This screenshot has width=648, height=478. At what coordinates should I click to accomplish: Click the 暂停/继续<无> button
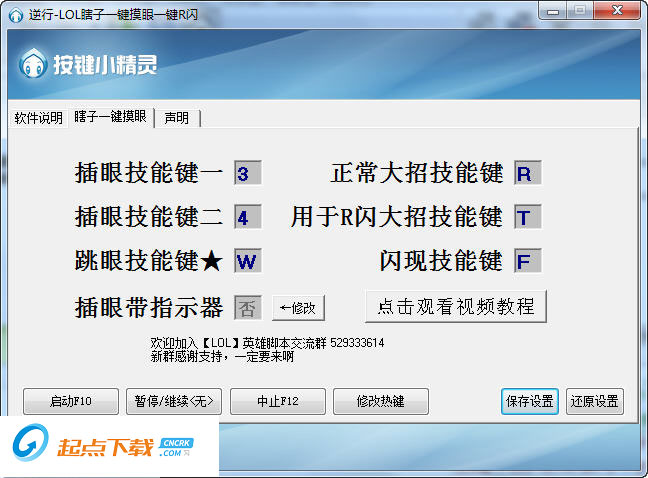[x=174, y=401]
